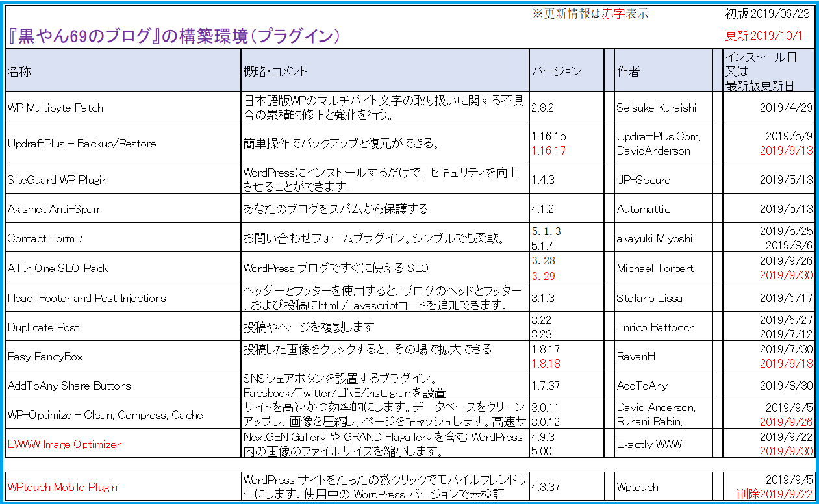
Task: Click the date '2019/6/17'
Action: 786,298
